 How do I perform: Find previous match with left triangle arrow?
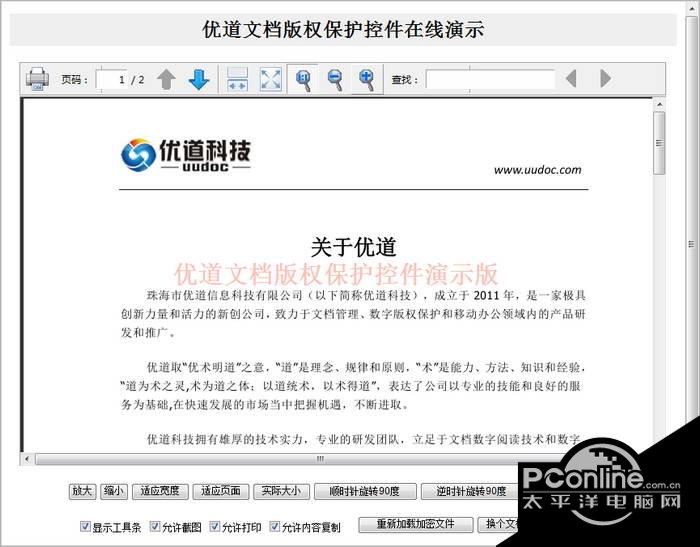pyautogui.click(x=571, y=79)
